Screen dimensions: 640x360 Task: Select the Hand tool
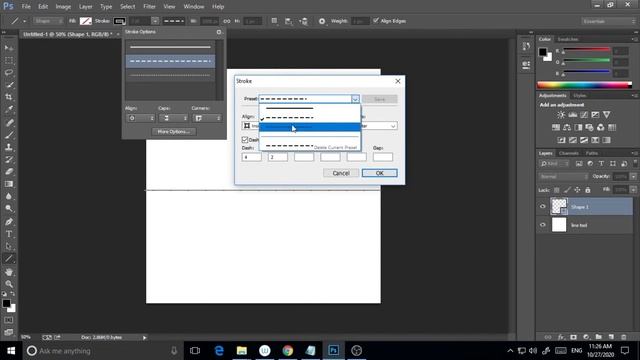[9, 272]
